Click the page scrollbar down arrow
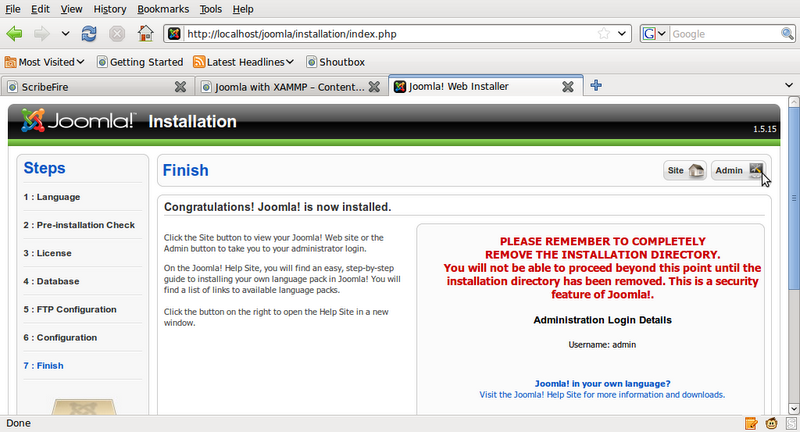 click(x=793, y=409)
